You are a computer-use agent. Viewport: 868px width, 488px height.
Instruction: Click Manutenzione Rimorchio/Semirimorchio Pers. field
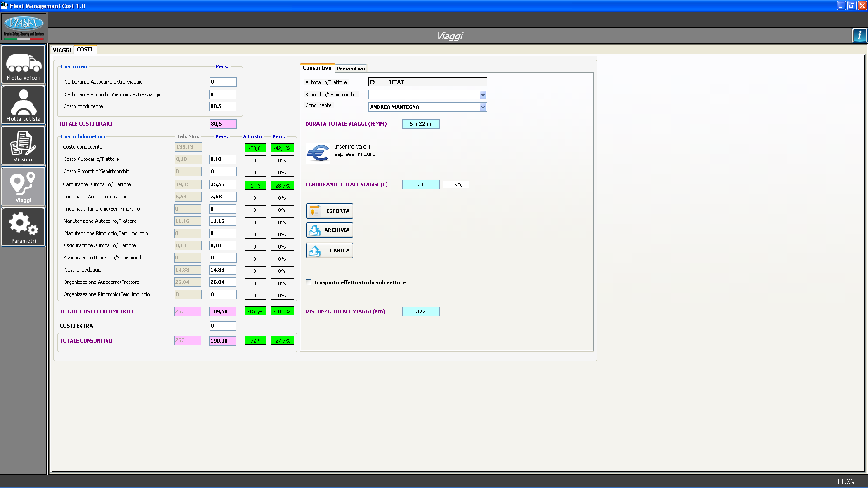tap(223, 233)
